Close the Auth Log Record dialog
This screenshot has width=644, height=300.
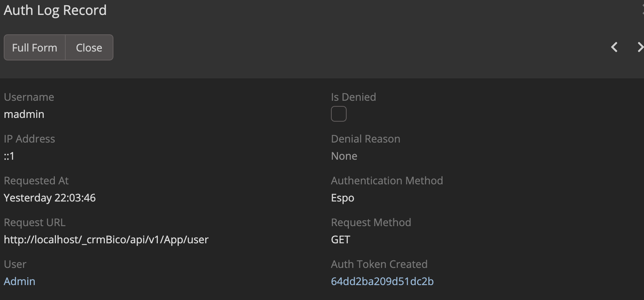pos(89,48)
